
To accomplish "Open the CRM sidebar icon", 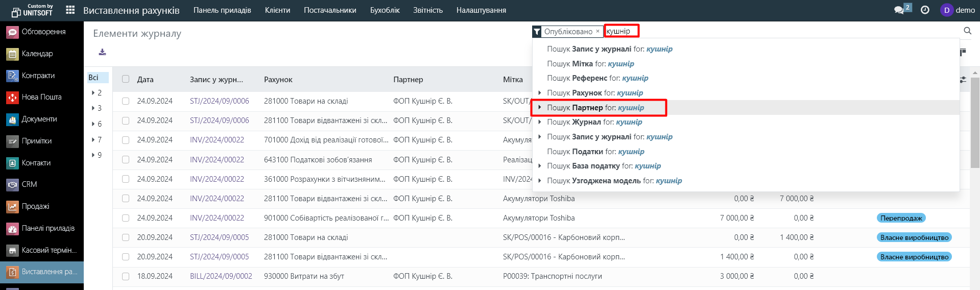I will click(12, 184).
